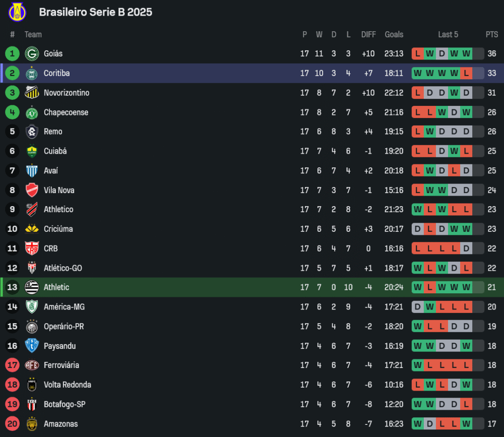This screenshot has width=504, height=437.
Task: Click the Goiás club crest
Action: click(x=32, y=53)
